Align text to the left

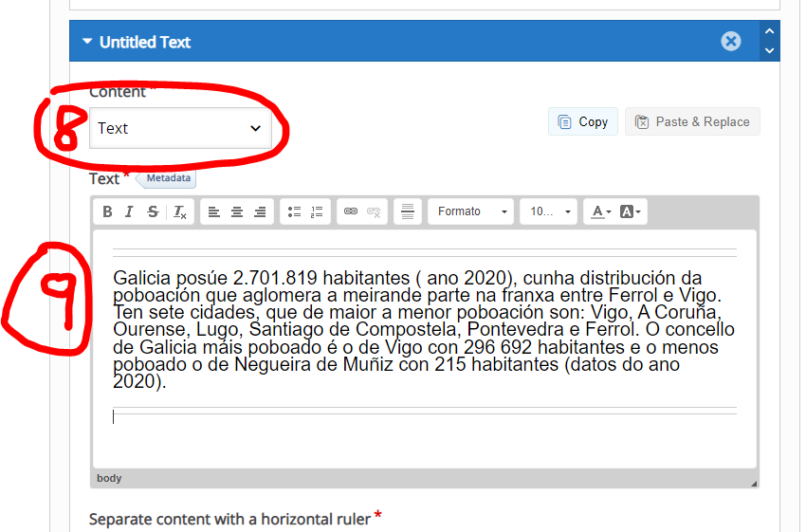[214, 211]
